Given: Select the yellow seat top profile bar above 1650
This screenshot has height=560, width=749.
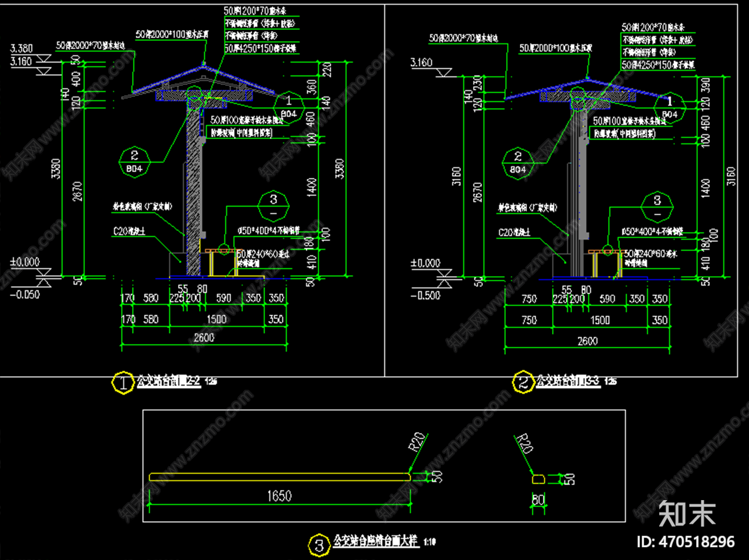Looking at the screenshot, I should pyautogui.click(x=280, y=477).
